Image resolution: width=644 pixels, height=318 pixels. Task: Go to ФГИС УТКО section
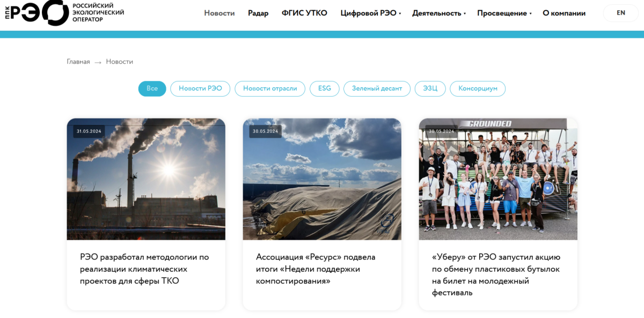pyautogui.click(x=304, y=13)
